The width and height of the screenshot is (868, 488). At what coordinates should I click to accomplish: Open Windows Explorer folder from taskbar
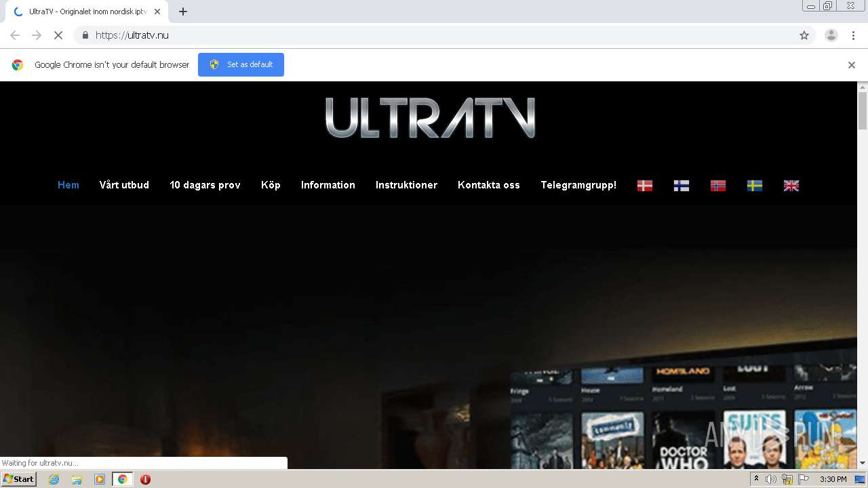point(77,479)
